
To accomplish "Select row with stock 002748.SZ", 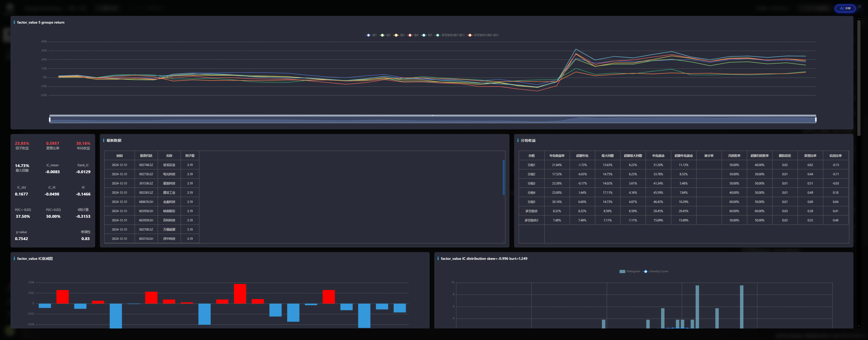I will point(146,165).
